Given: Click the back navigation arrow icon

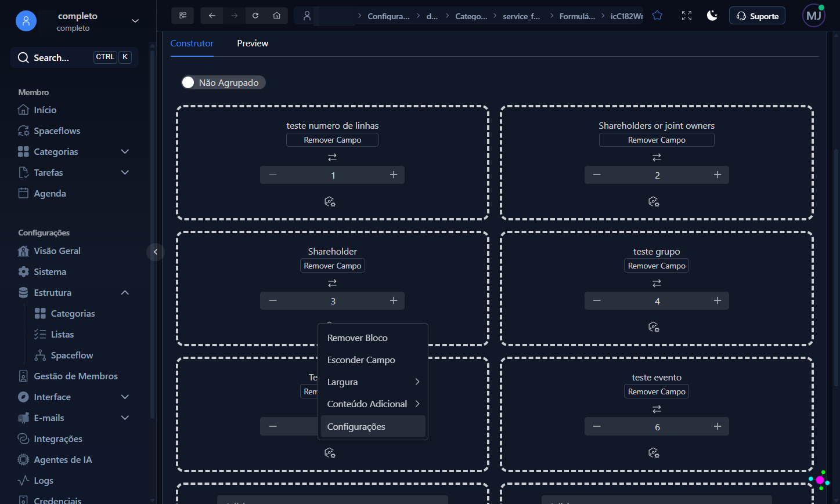Looking at the screenshot, I should [x=212, y=16].
